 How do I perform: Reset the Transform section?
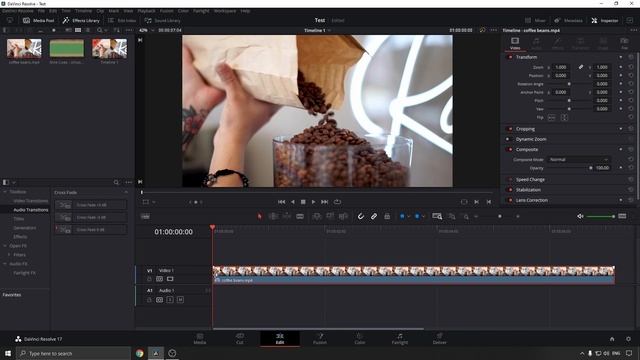pos(631,57)
